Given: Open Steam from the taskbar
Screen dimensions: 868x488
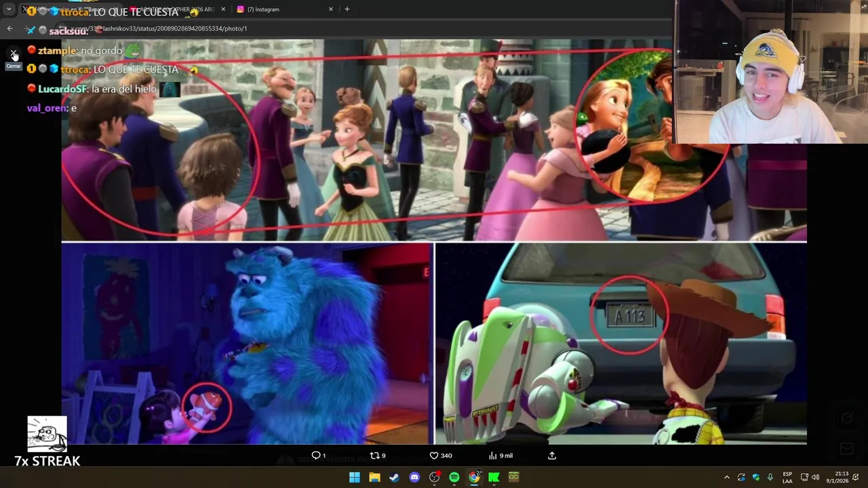Looking at the screenshot, I should 394,477.
